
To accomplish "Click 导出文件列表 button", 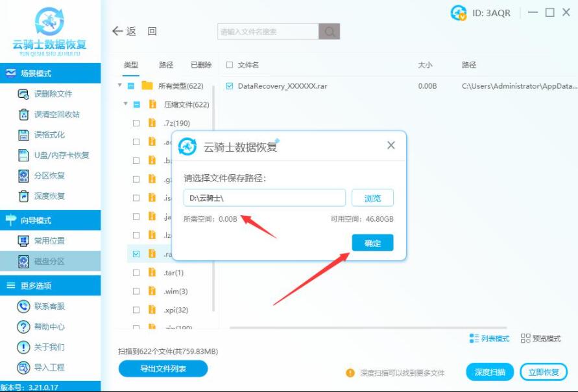I will [163, 369].
